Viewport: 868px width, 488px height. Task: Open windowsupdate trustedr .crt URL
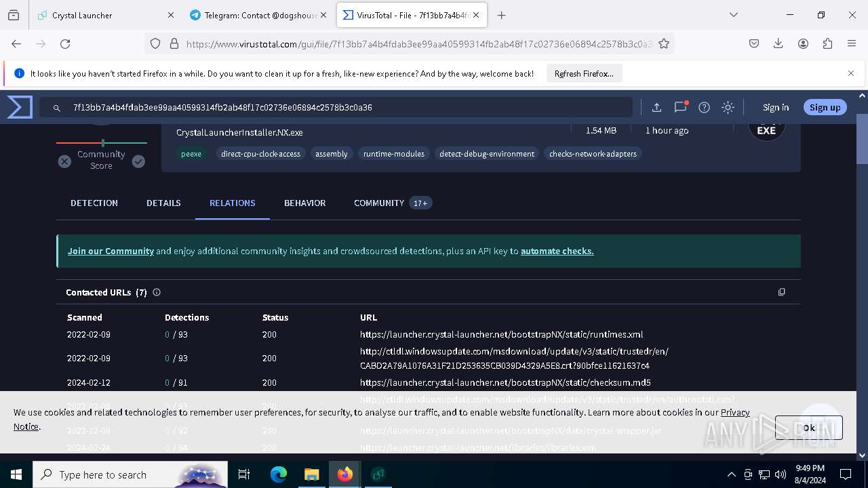click(514, 359)
